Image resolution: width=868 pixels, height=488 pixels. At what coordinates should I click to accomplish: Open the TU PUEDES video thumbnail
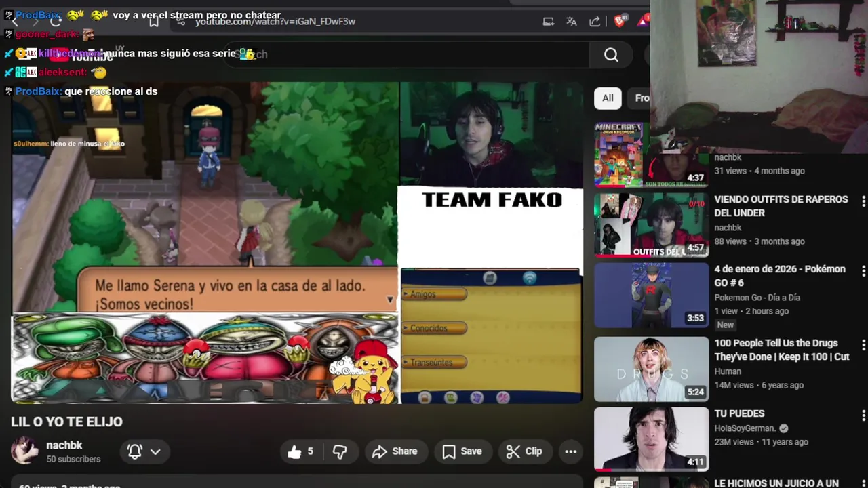[651, 439]
